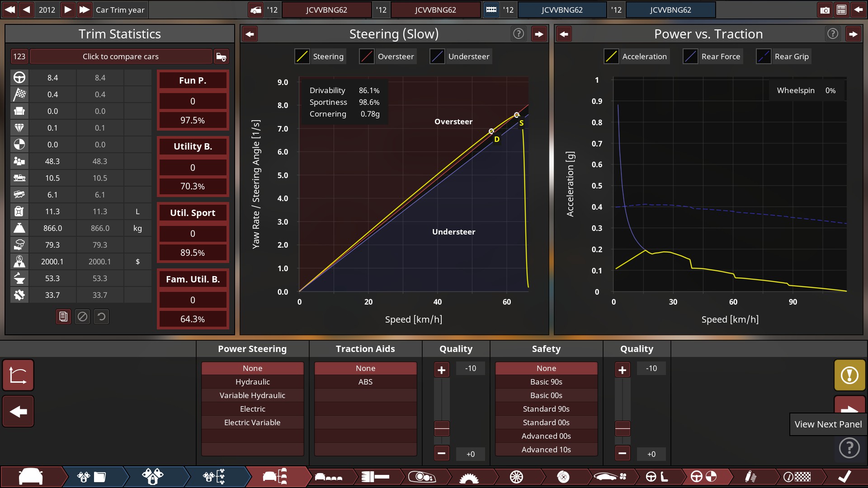Screen dimensions: 868x488
Task: Skip forward with double-right arrow
Action: [x=85, y=9]
